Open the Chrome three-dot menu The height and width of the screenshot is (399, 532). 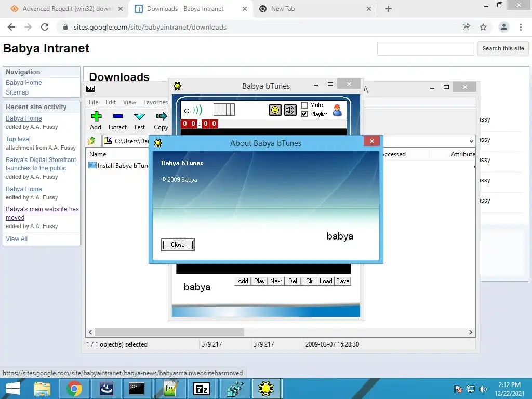(521, 27)
